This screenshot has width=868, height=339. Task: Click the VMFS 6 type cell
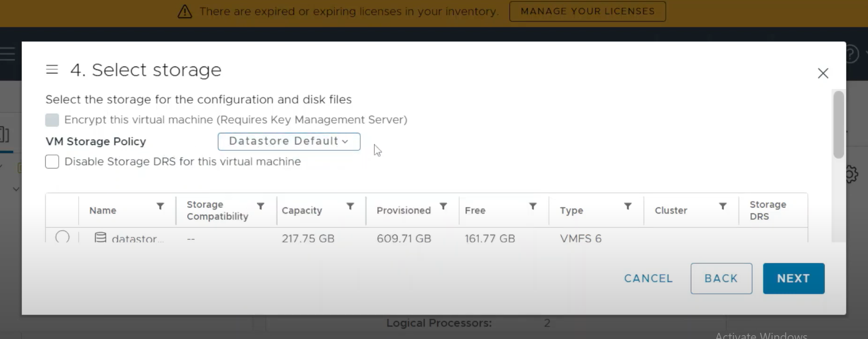coord(581,238)
